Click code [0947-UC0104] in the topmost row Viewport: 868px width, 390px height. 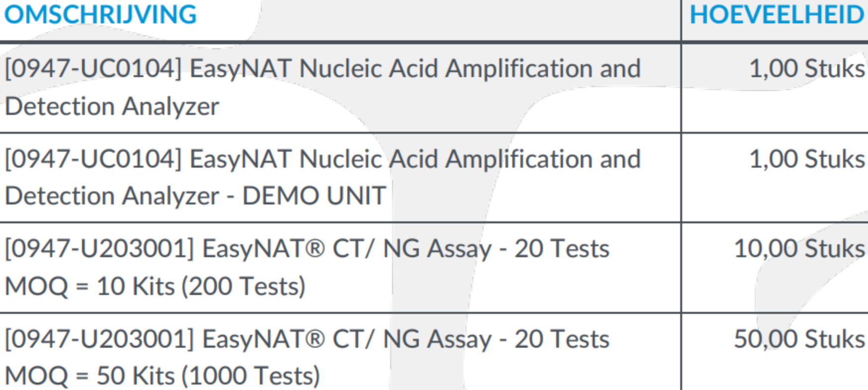(93, 69)
